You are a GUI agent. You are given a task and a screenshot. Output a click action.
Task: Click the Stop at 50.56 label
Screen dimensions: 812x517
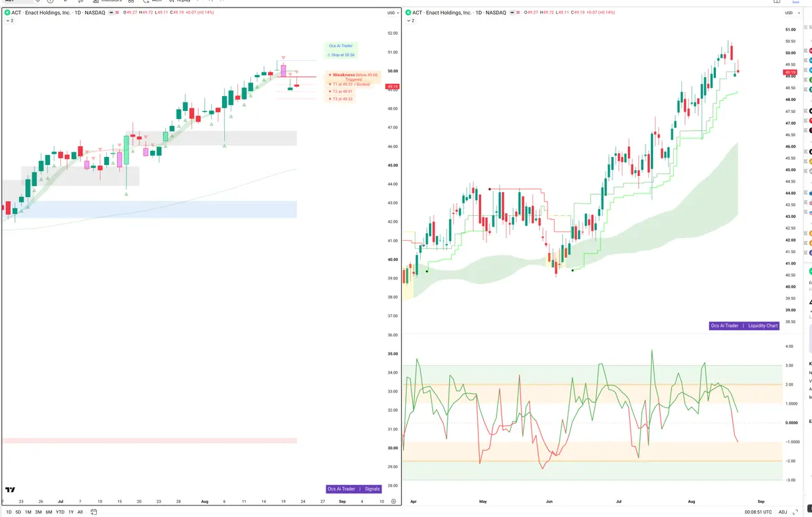(341, 55)
